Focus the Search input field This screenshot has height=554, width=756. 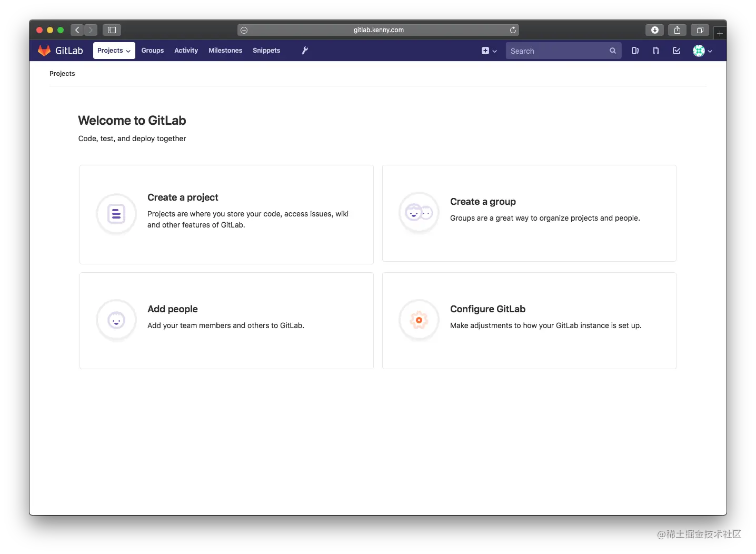tap(563, 51)
